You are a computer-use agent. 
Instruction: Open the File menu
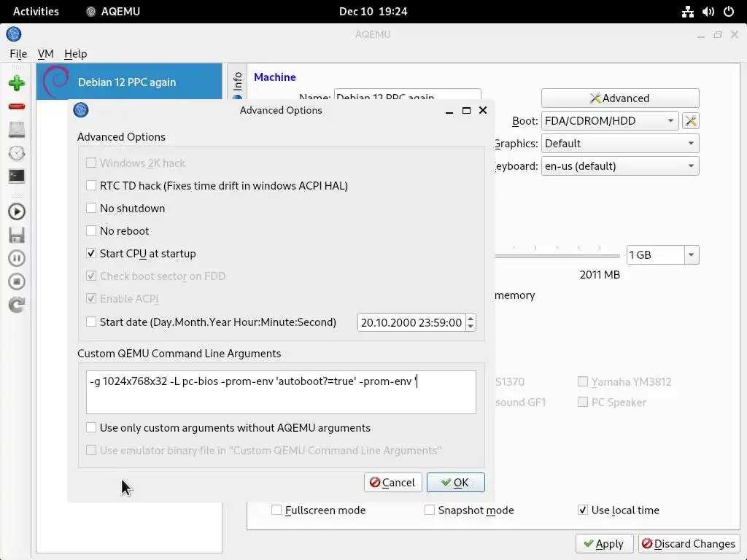(18, 54)
